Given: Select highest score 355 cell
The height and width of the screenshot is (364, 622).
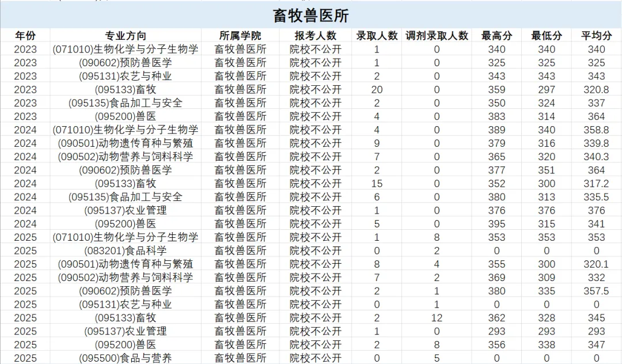Looking at the screenshot, I should (496, 264).
